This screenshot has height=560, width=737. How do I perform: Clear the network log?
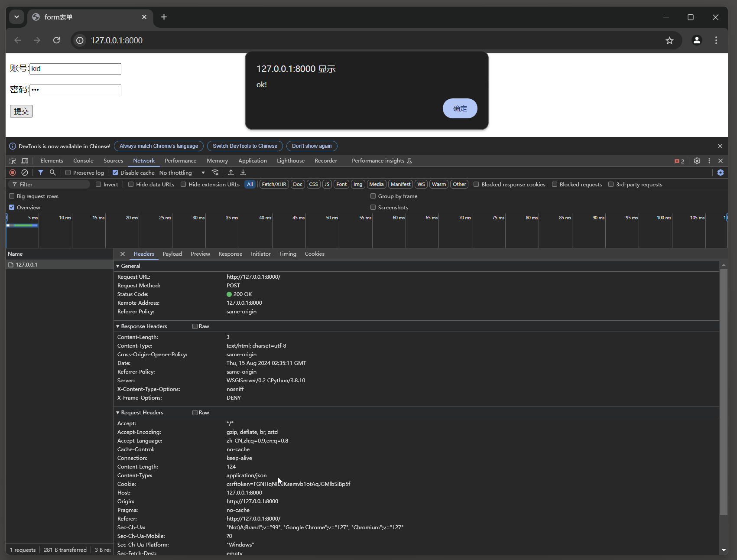point(25,173)
